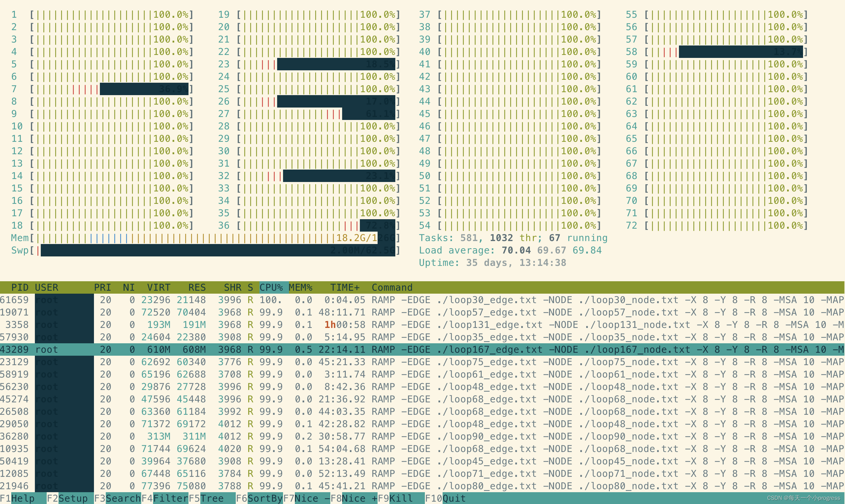Open the F6 SortBy menu
Screen dimensions: 845x504
(x=259, y=498)
